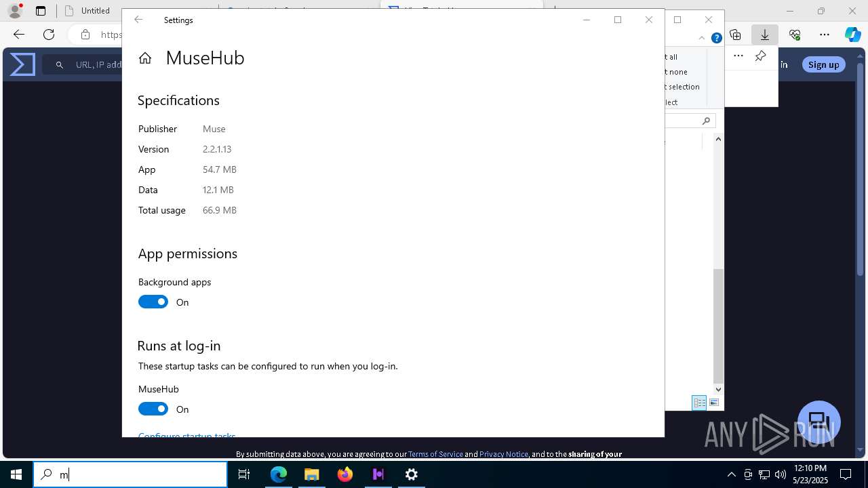Image resolution: width=868 pixels, height=488 pixels.
Task: View site info lock icon
Action: [85, 35]
